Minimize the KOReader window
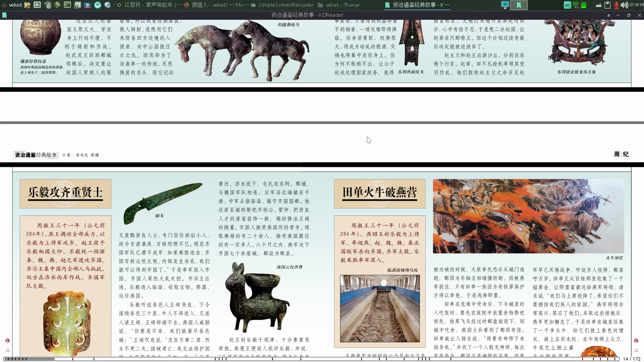The height and width of the screenshot is (362, 644). point(618,15)
